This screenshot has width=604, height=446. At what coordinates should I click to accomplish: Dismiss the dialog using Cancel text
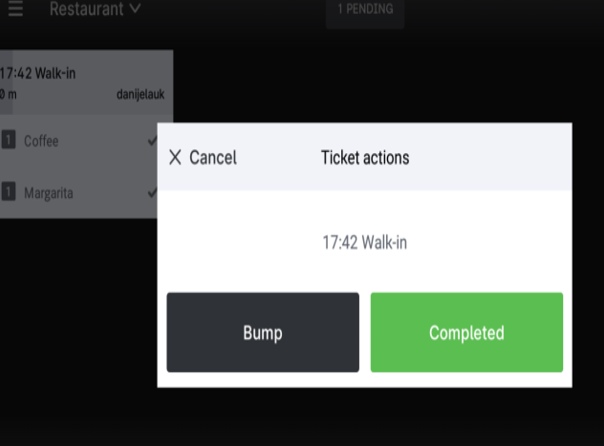pyautogui.click(x=212, y=157)
